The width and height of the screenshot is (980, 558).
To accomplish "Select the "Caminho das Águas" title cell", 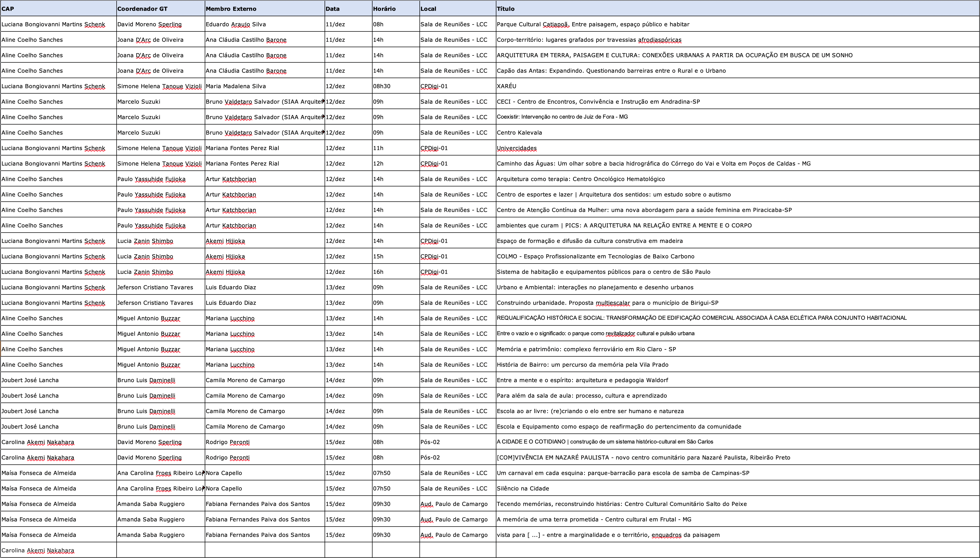I will [x=738, y=163].
